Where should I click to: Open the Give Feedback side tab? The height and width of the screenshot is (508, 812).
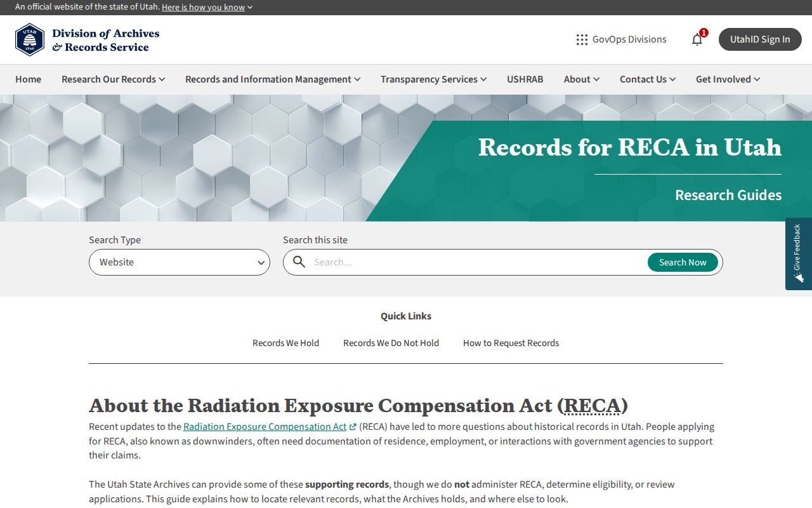pos(799,254)
